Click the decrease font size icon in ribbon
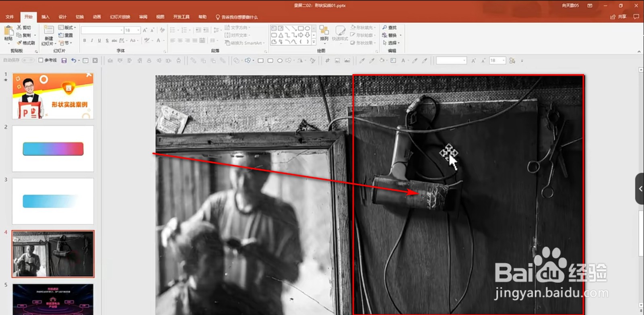644x315 pixels. coord(152,30)
